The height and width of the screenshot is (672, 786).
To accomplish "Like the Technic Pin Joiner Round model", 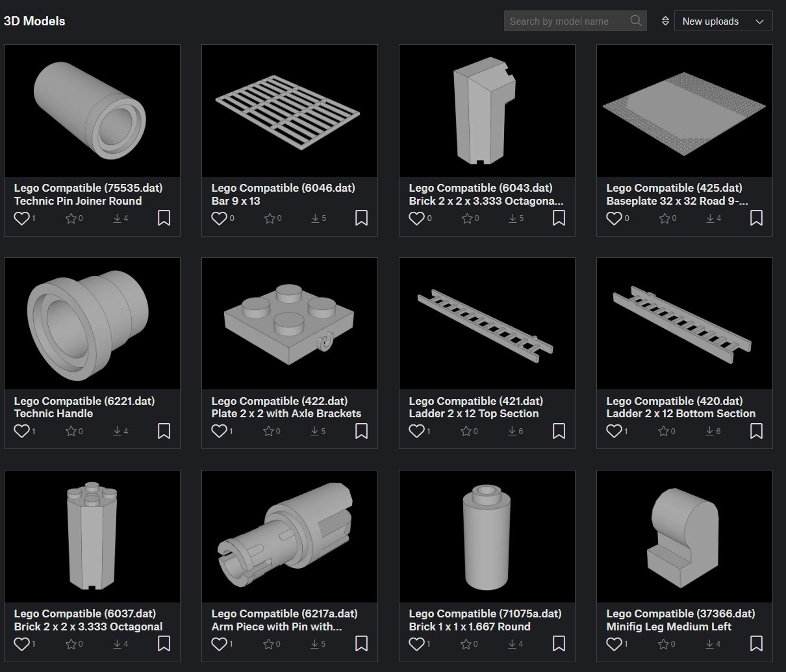I will point(21,218).
